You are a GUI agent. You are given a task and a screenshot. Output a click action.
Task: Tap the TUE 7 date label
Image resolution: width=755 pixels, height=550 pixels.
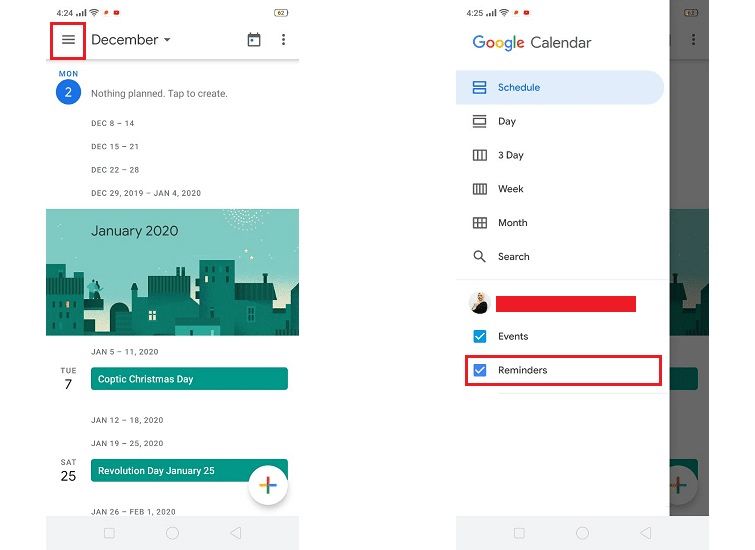(68, 379)
